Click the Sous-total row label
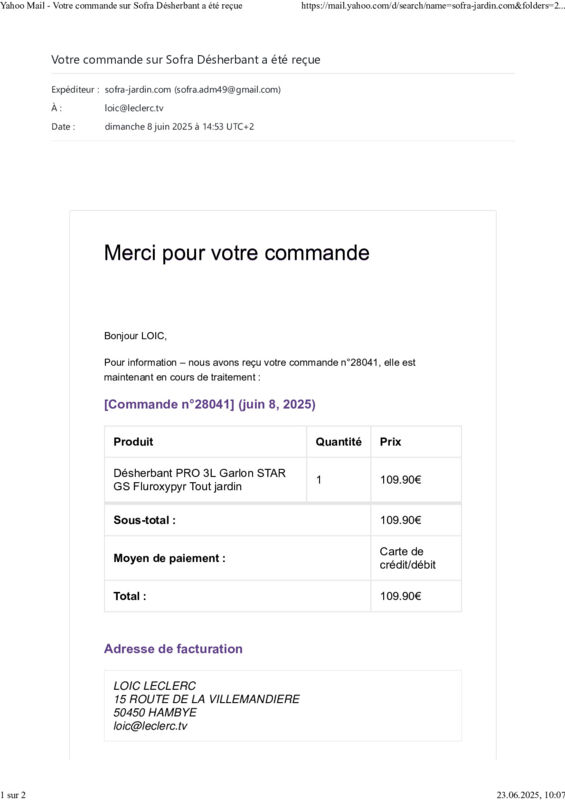565x800 pixels. pyautogui.click(x=144, y=520)
